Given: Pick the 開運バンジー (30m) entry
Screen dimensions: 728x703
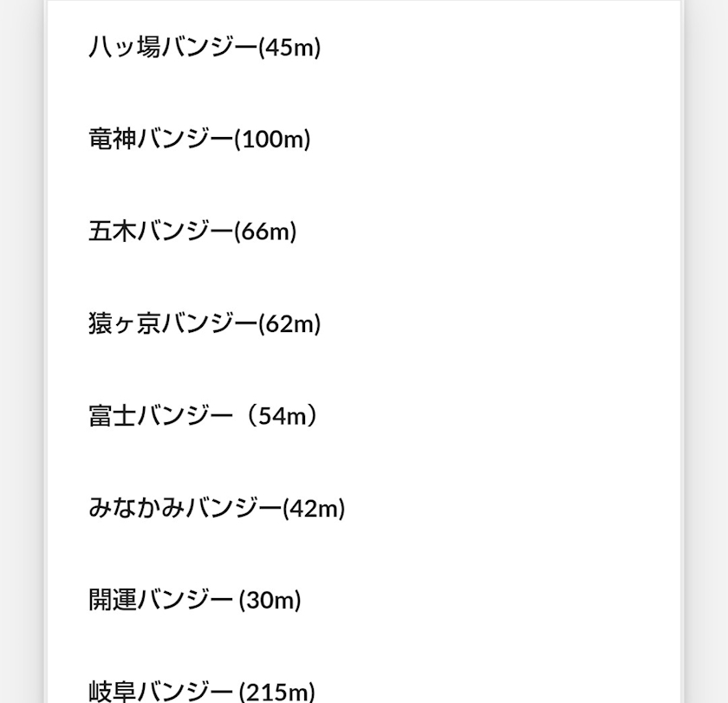Looking at the screenshot, I should [195, 600].
